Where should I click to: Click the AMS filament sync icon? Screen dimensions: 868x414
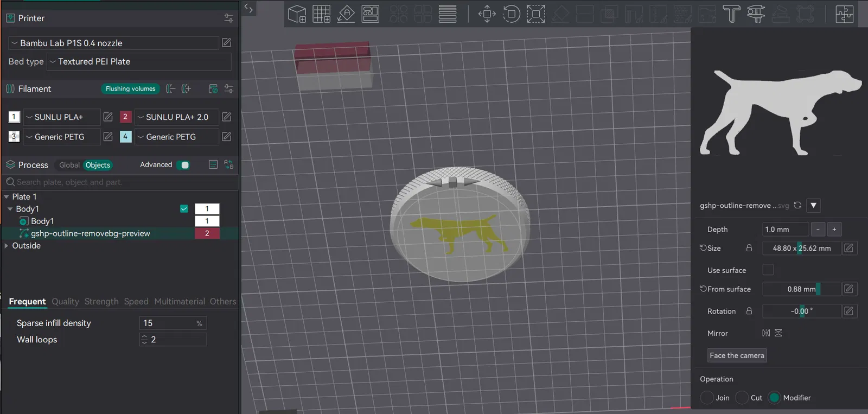(213, 88)
